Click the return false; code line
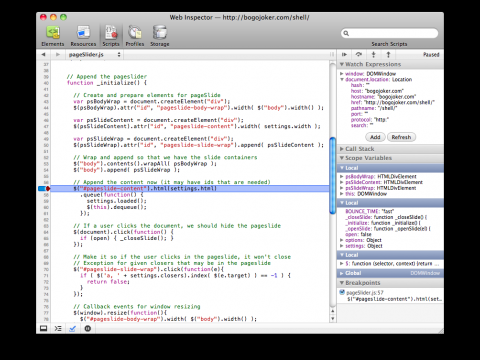480x360 pixels. 108,282
